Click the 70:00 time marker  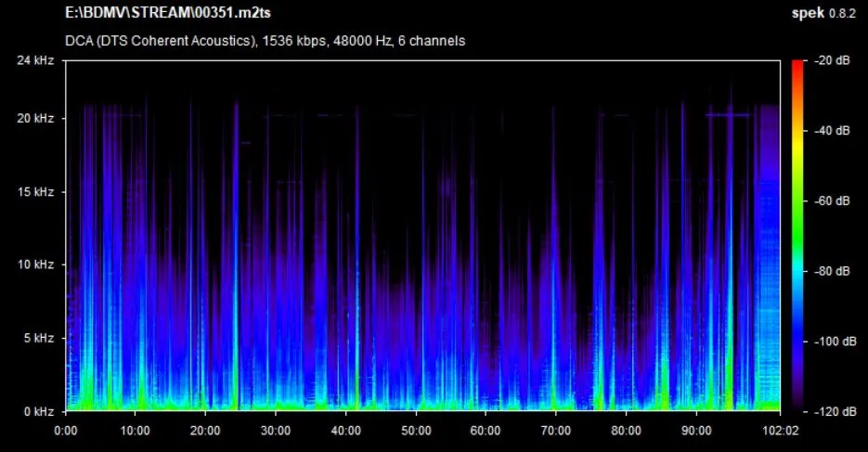tap(556, 430)
